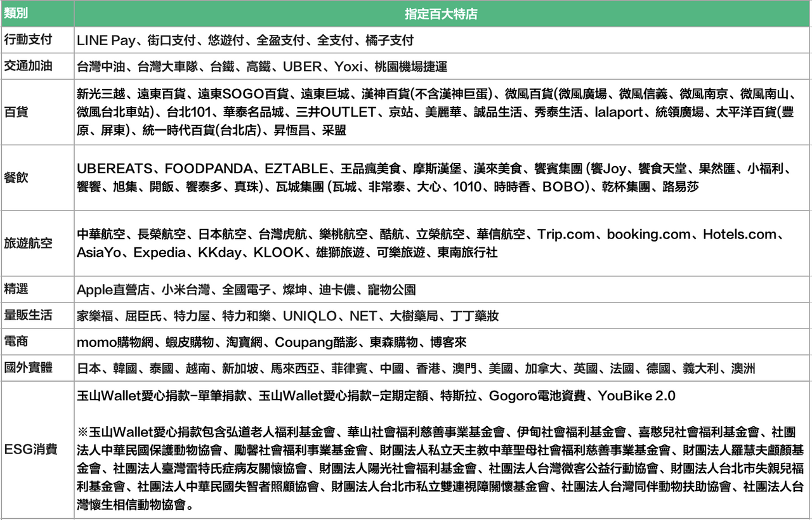The image size is (812, 520).
Task: Click the 玉山Wallet愛心捐款-定期定額 text
Action: [344, 396]
